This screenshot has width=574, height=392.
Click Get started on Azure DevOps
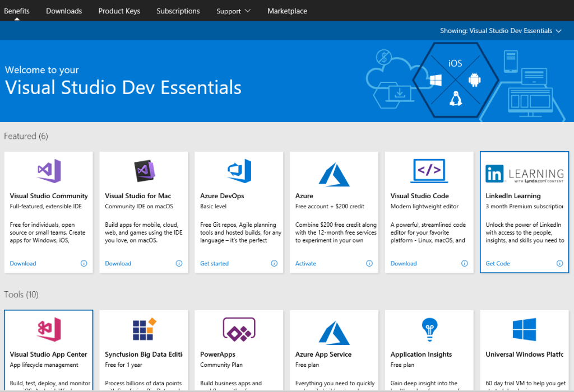(215, 263)
